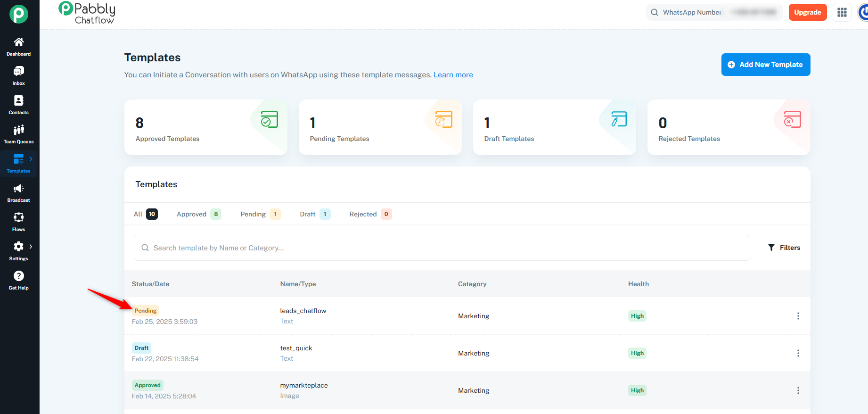
Task: Switch to the Draft tab
Action: tap(315, 214)
